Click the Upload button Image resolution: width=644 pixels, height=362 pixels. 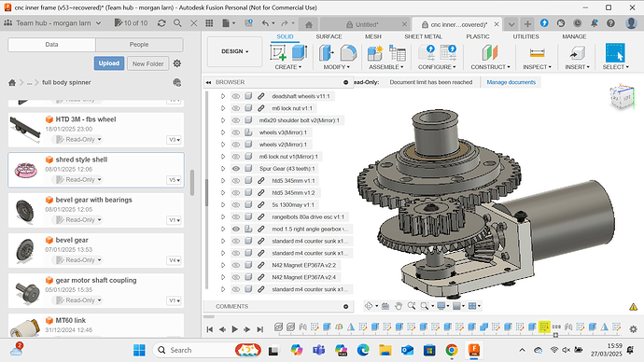pyautogui.click(x=109, y=63)
